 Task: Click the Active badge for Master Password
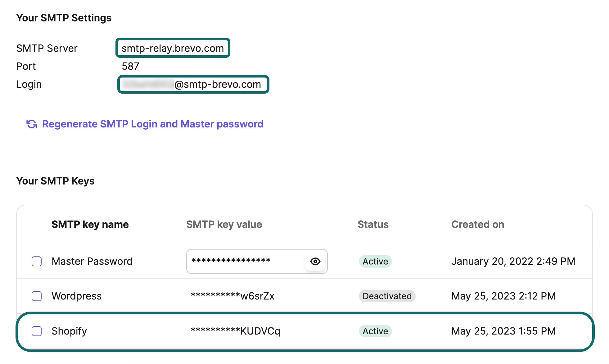point(375,261)
